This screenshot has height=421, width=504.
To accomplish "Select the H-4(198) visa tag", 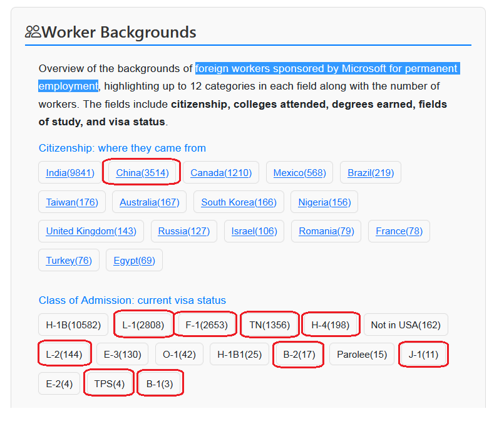I will coord(331,325).
